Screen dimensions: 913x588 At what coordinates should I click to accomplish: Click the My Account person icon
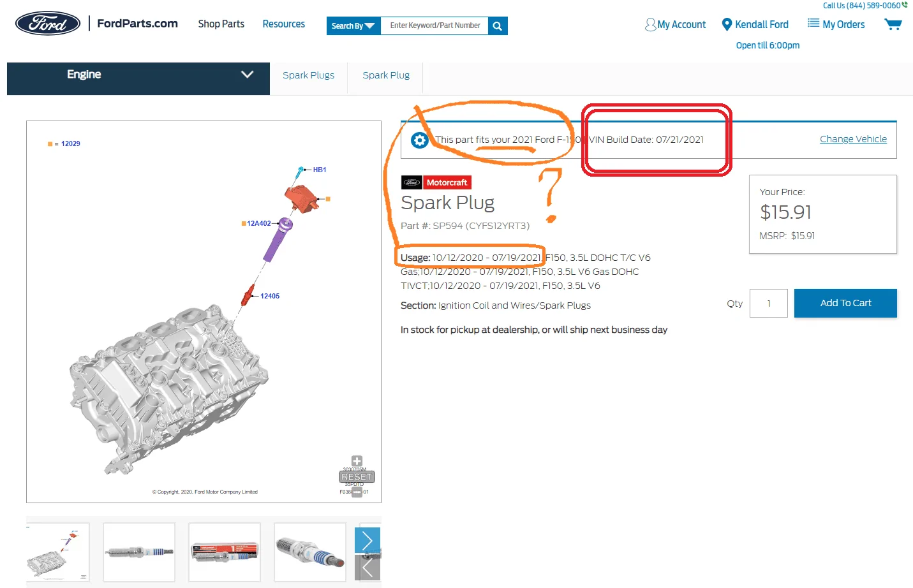click(x=650, y=25)
